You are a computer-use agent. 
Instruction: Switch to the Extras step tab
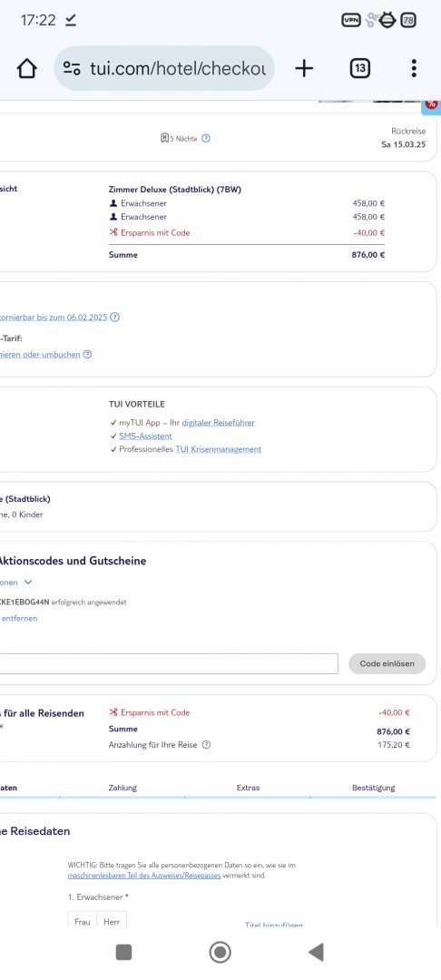coord(248,788)
